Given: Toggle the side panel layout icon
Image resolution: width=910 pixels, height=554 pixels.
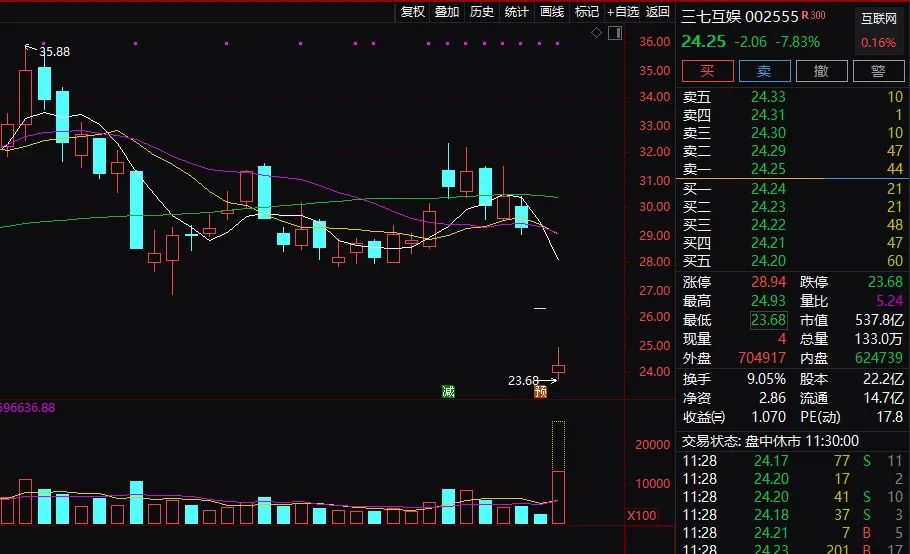Looking at the screenshot, I should click(612, 33).
